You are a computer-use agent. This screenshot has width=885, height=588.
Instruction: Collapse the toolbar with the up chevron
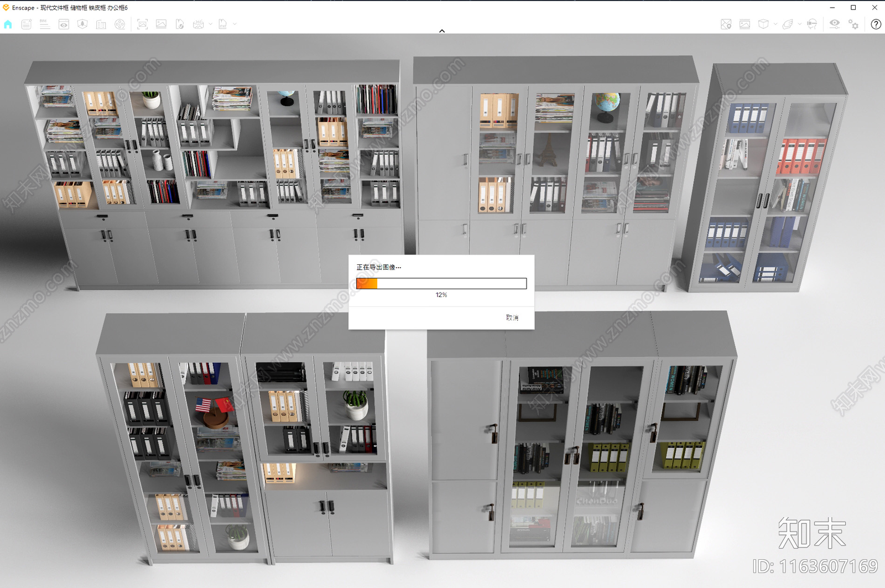[x=442, y=31]
